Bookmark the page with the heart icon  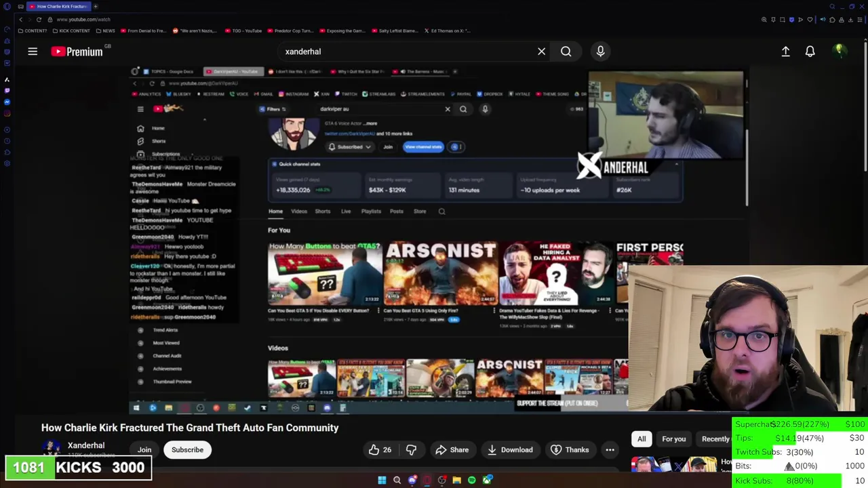pyautogui.click(x=810, y=20)
